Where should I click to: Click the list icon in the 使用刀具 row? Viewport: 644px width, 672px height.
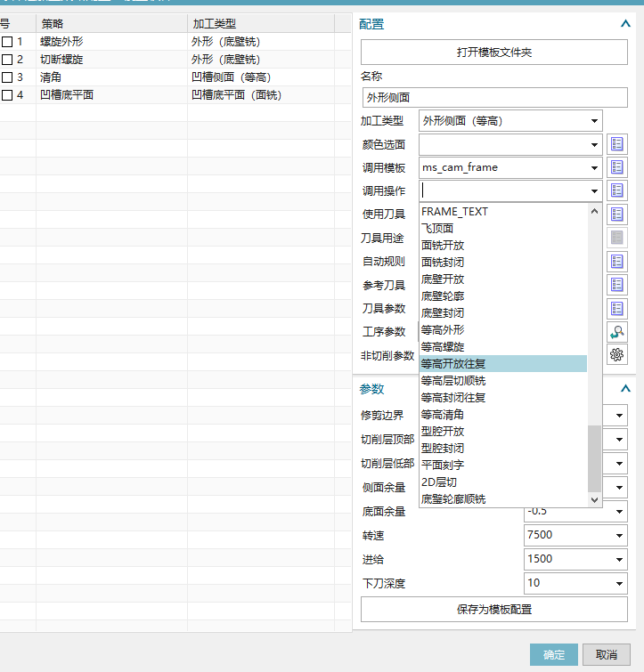(617, 214)
